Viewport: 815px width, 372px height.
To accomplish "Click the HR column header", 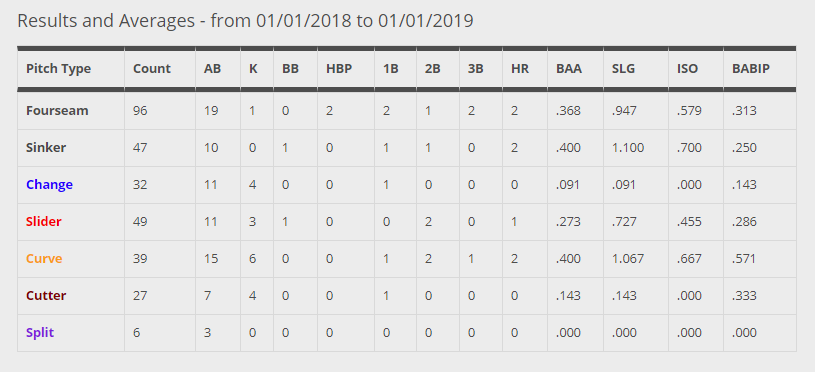I will 520,69.
